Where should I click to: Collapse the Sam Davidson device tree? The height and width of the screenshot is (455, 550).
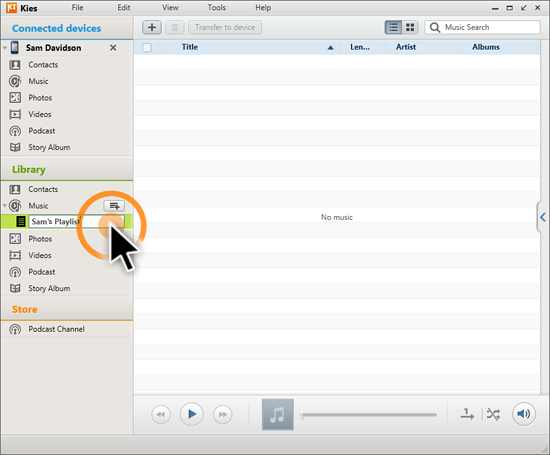click(x=5, y=47)
